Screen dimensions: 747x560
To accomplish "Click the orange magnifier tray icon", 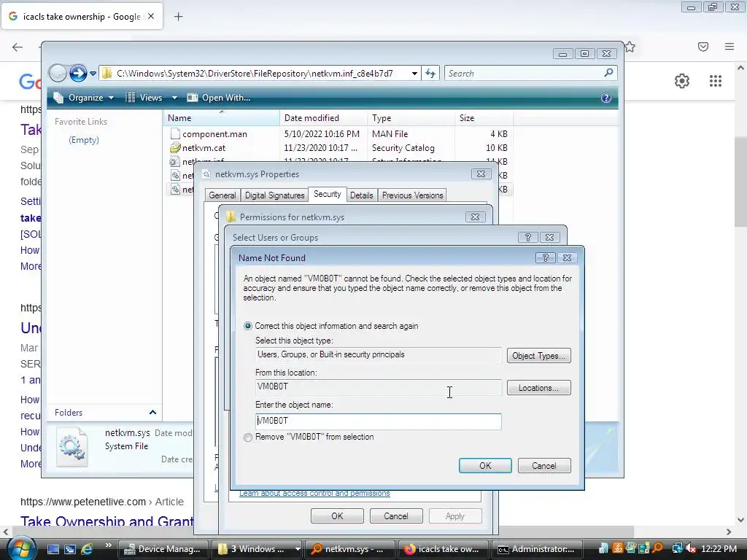I will (x=658, y=548).
